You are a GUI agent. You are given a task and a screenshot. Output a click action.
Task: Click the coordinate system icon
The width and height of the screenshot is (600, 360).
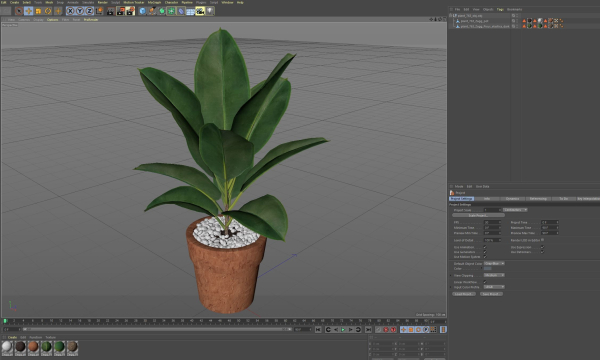99,11
